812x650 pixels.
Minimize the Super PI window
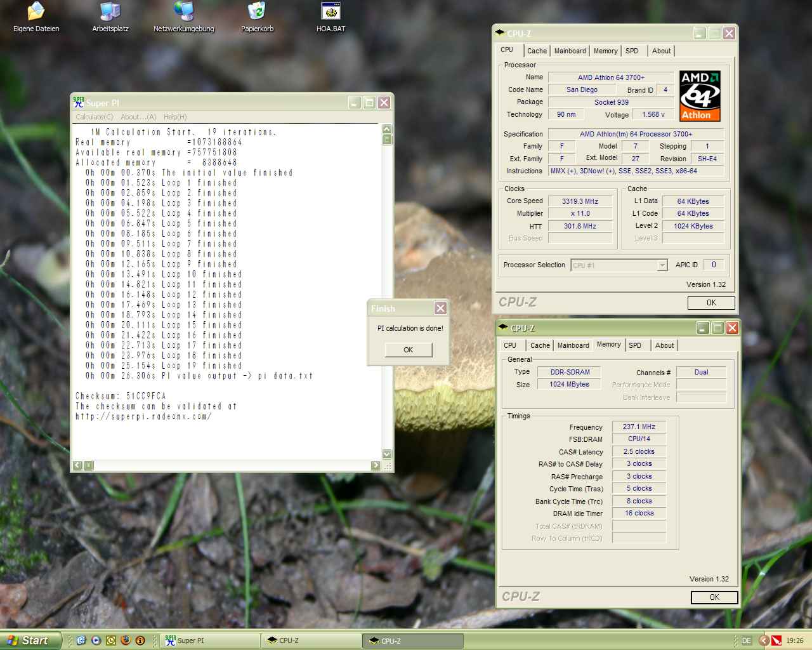pos(355,102)
